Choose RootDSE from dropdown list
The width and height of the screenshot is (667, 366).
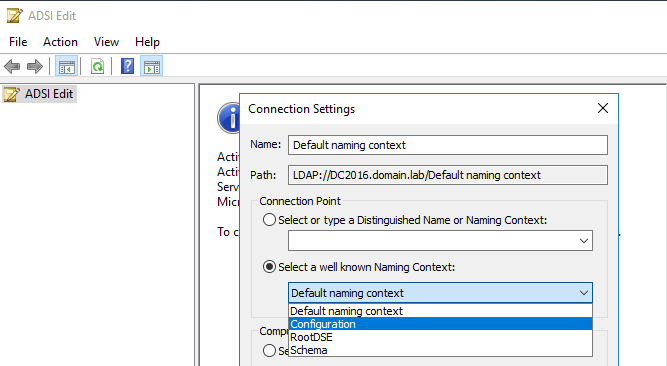coord(440,337)
